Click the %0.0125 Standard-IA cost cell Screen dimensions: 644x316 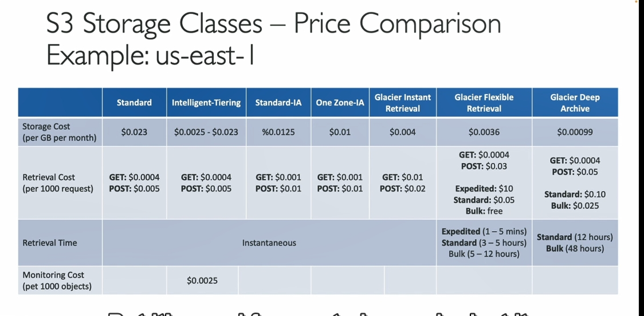[278, 132]
